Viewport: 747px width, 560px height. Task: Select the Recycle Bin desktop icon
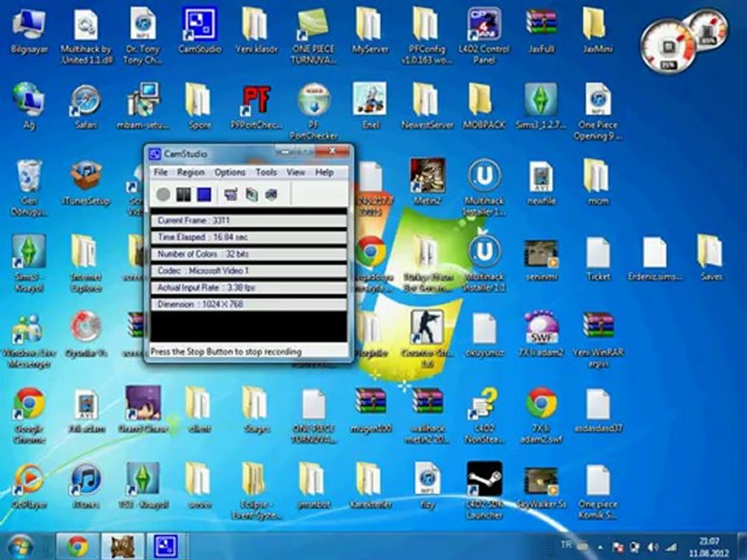point(29,187)
